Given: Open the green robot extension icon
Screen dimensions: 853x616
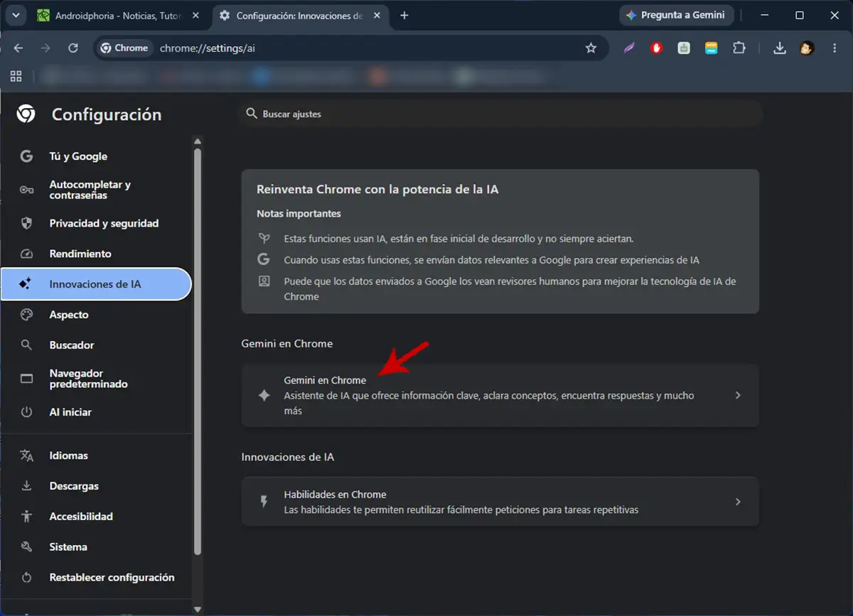Looking at the screenshot, I should point(684,48).
